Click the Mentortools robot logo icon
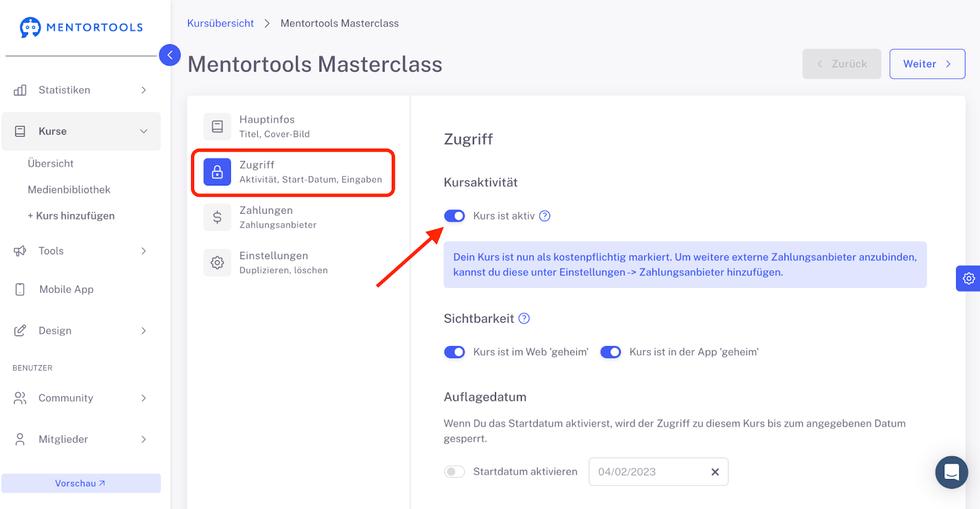The height and width of the screenshot is (509, 980). tap(30, 28)
